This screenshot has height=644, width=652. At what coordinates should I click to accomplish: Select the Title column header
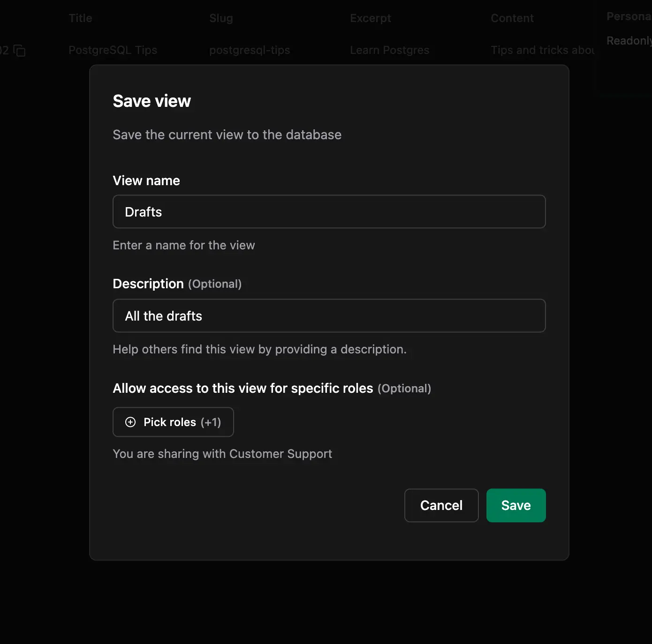[80, 18]
